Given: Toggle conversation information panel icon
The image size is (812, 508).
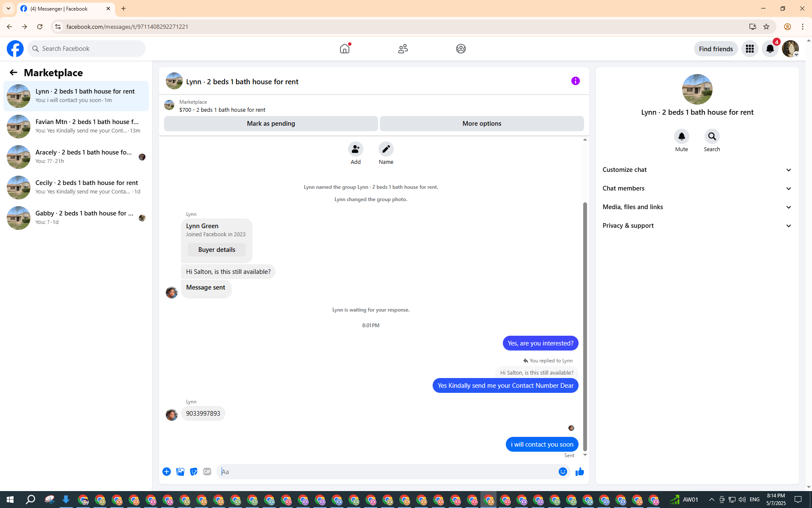Looking at the screenshot, I should (x=575, y=81).
